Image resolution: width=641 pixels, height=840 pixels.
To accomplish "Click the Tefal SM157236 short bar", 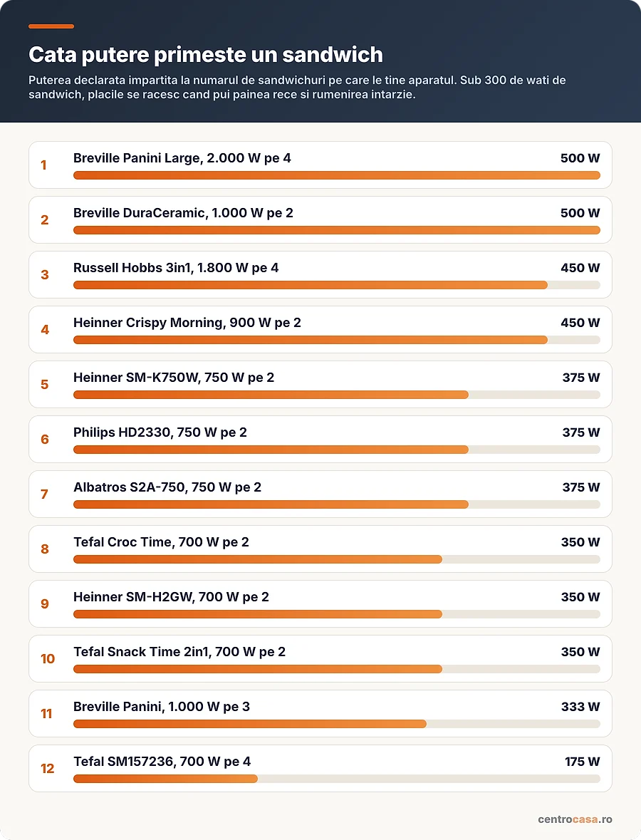I will (x=165, y=779).
